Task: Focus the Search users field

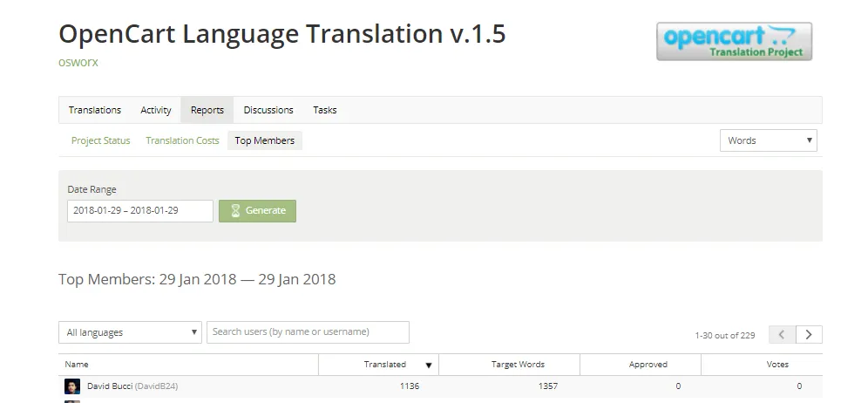Action: click(x=308, y=332)
